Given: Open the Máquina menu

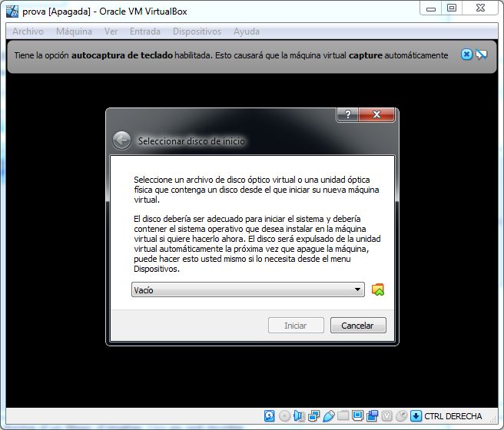Looking at the screenshot, I should 74,31.
